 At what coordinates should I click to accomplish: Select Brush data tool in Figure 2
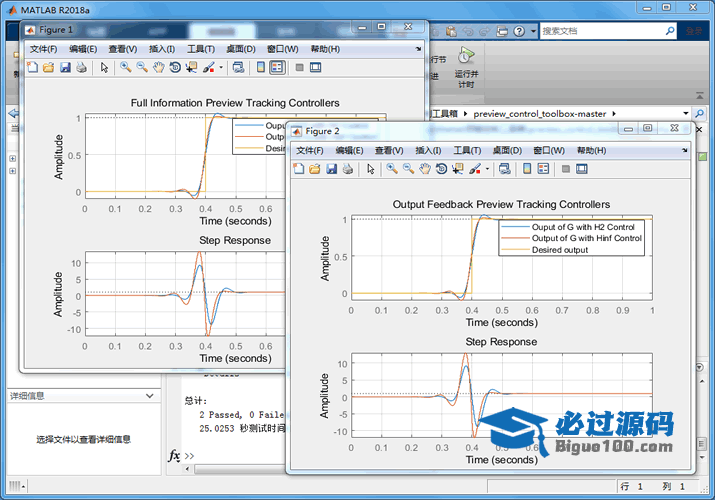pyautogui.click(x=475, y=169)
